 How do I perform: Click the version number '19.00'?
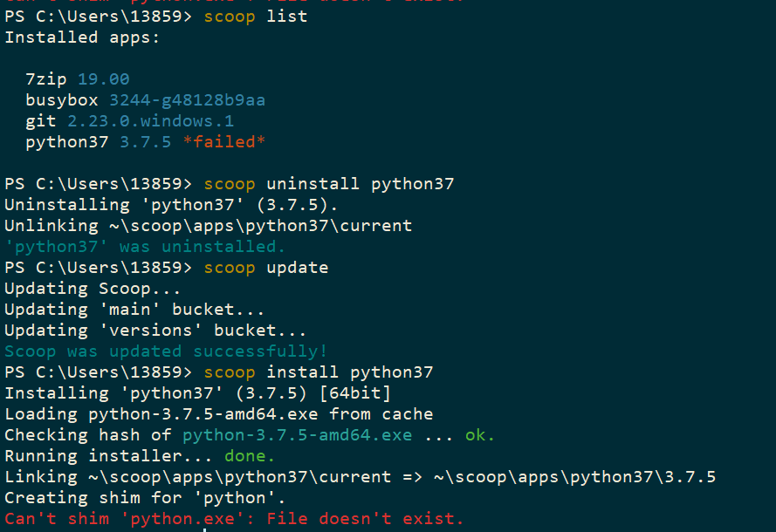coord(103,79)
